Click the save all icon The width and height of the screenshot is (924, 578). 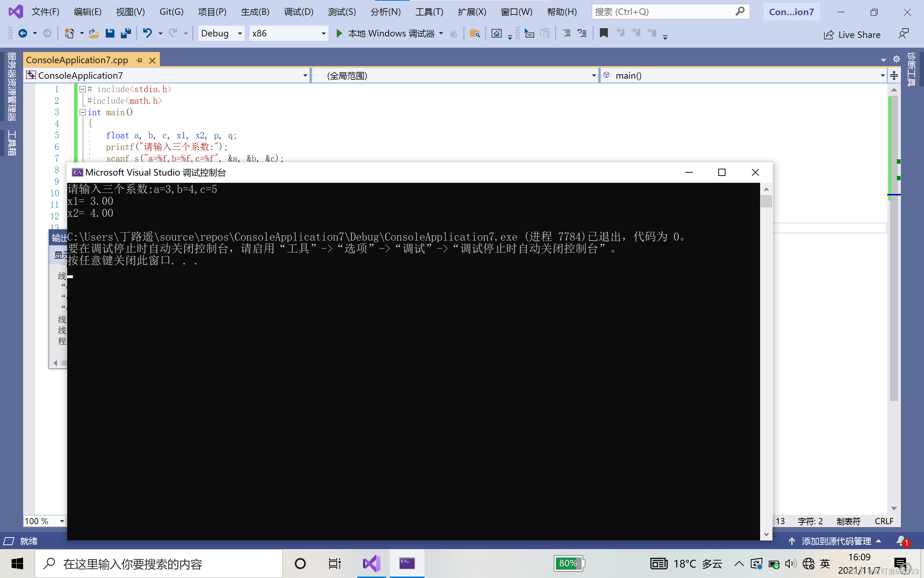pos(126,34)
